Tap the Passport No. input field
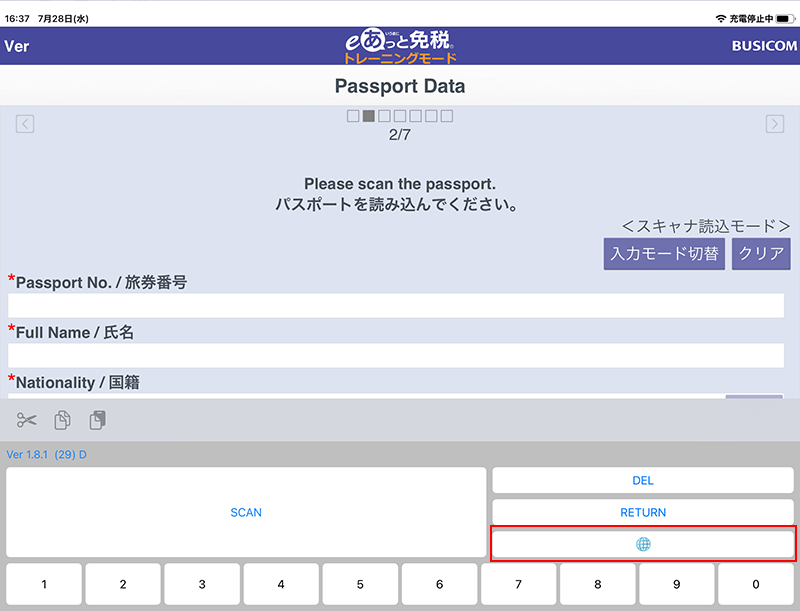 click(396, 306)
